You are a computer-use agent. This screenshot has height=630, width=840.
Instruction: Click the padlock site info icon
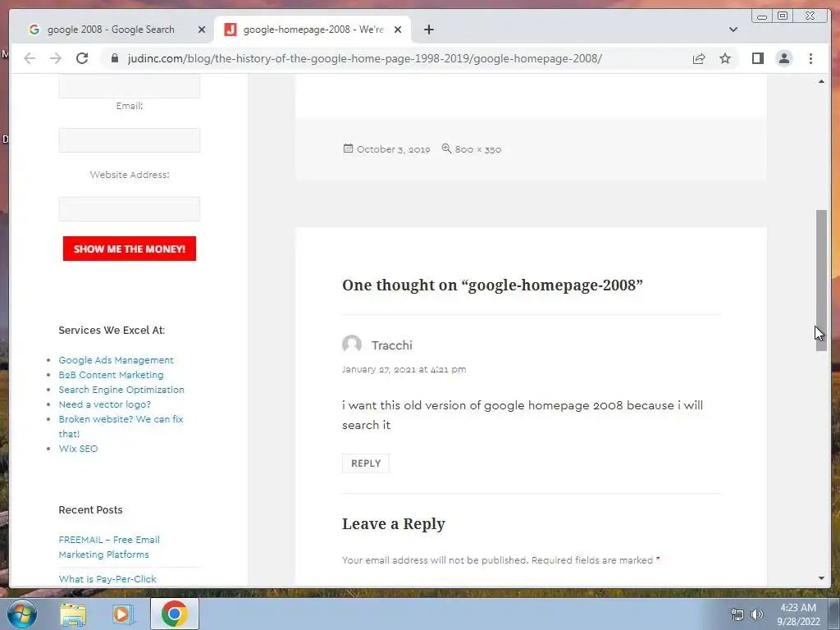115,58
